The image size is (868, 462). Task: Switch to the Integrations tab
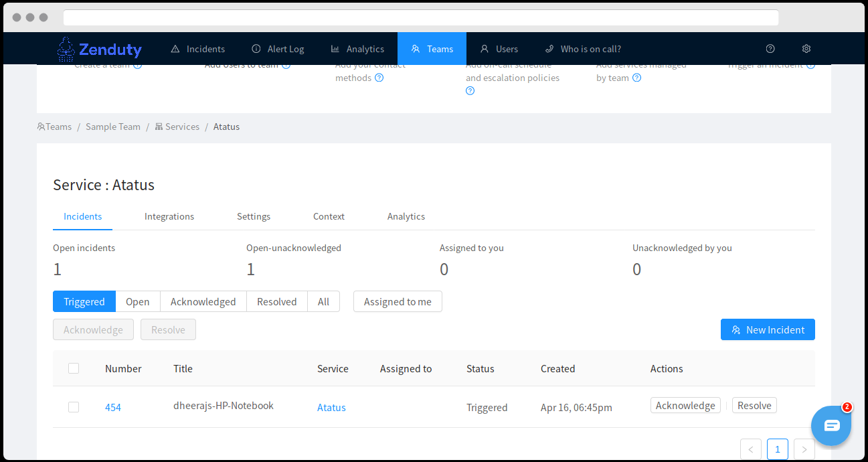click(169, 216)
